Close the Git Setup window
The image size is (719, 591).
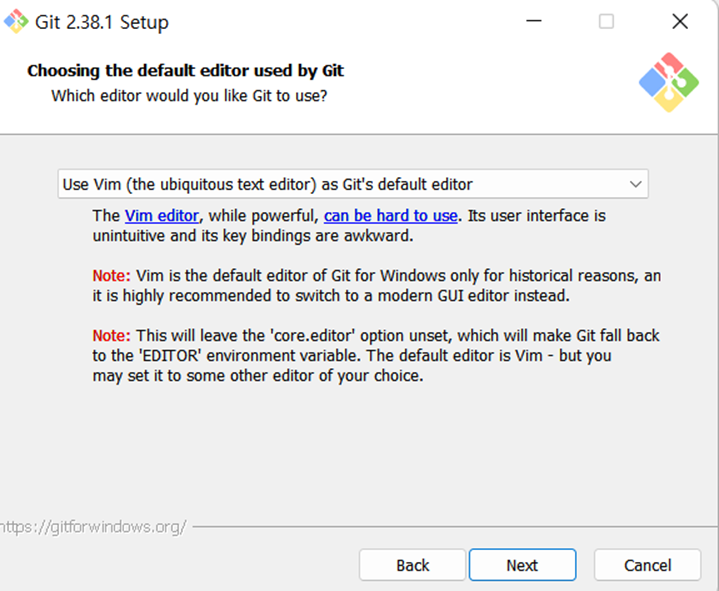pos(680,21)
